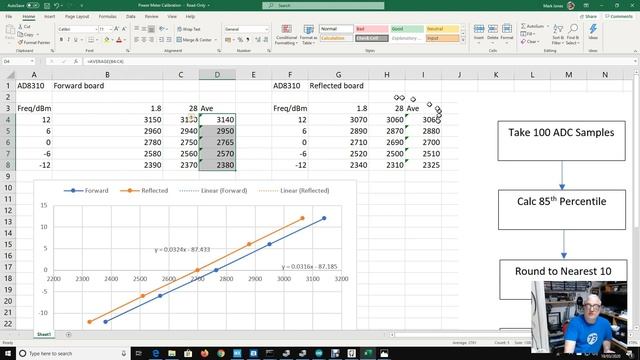Apply the Neutral cell style
640x360 pixels.
pyautogui.click(x=442, y=29)
